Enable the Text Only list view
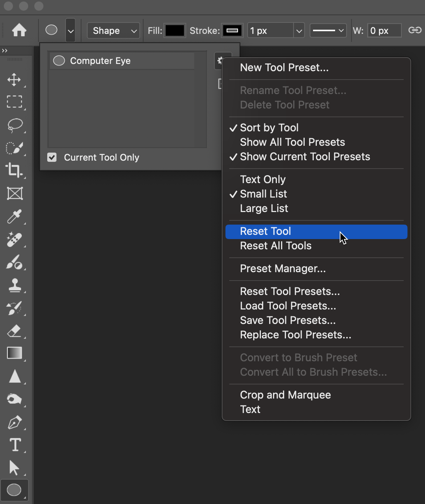The image size is (425, 504). [263, 179]
